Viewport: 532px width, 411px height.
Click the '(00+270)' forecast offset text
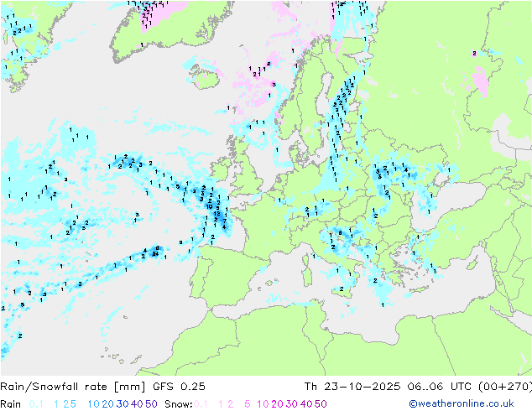coord(504,387)
